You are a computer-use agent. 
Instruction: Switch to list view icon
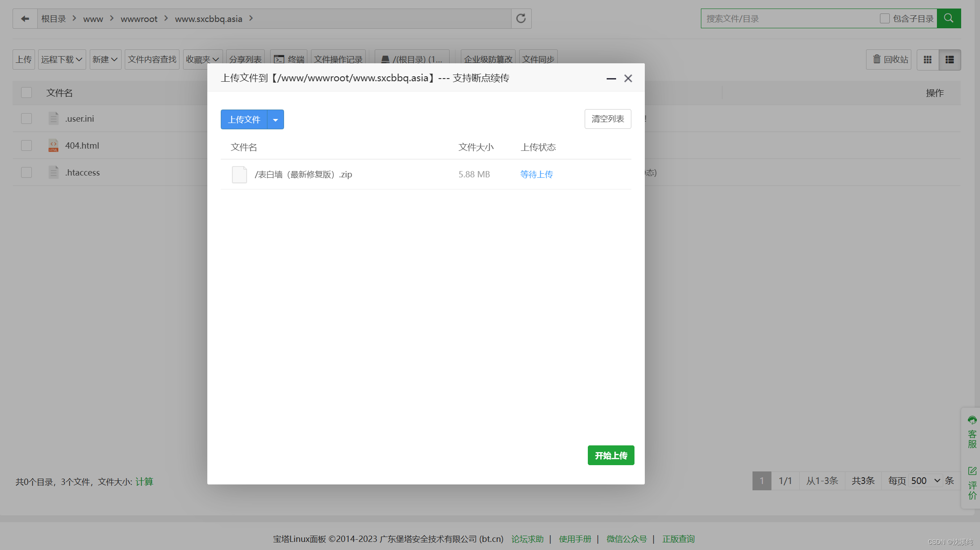click(x=949, y=60)
